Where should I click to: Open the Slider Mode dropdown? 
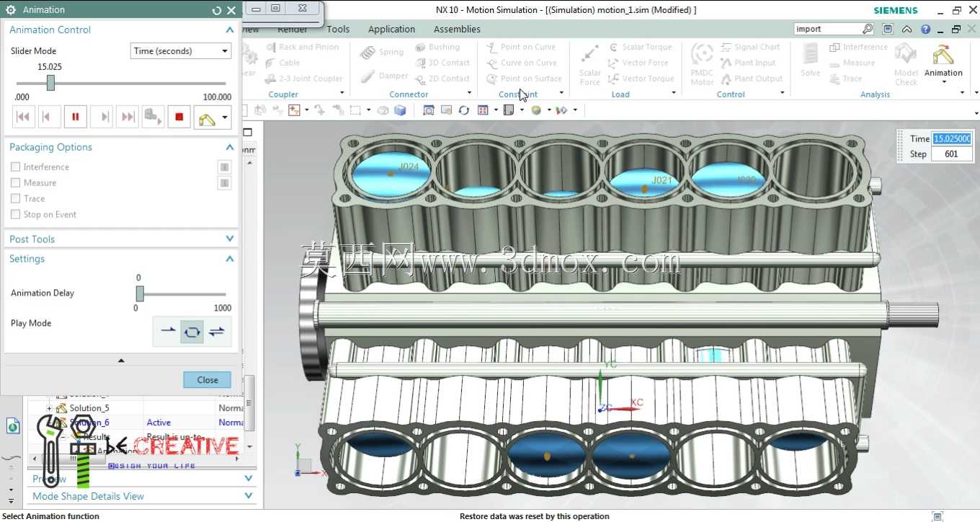click(x=181, y=51)
